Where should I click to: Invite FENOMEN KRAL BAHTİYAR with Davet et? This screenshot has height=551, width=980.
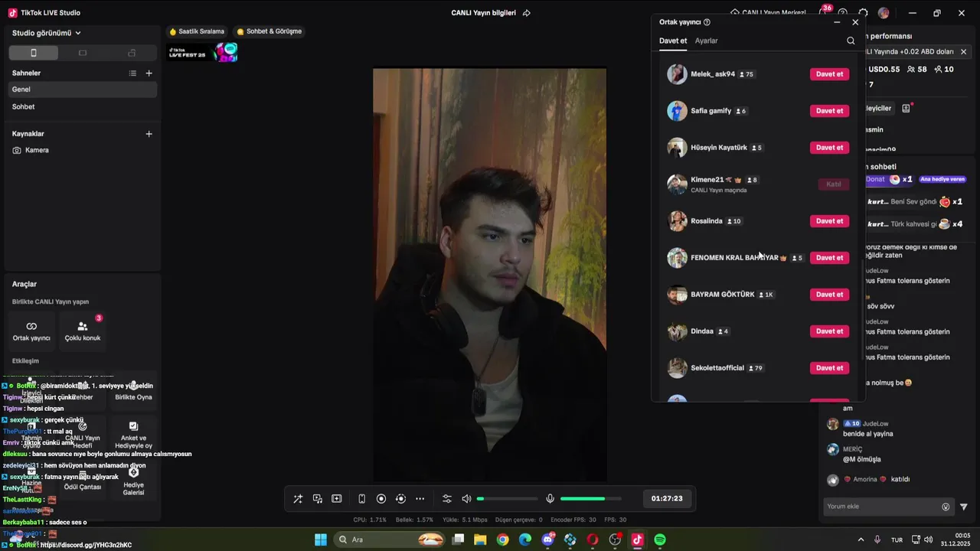(829, 258)
